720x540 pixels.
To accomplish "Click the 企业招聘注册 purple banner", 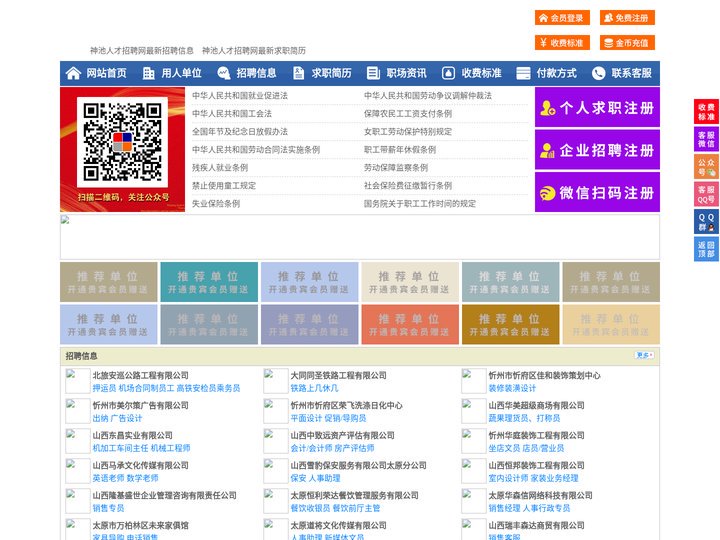I will (x=597, y=150).
